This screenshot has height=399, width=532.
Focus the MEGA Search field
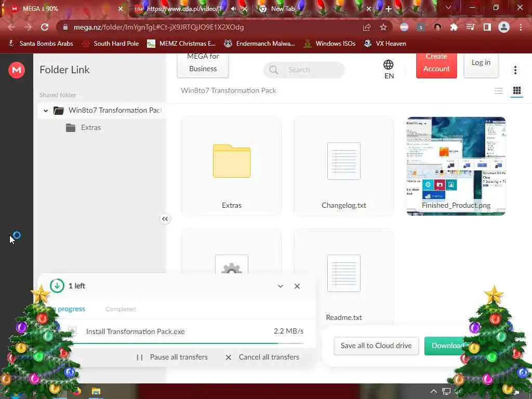[x=304, y=70]
